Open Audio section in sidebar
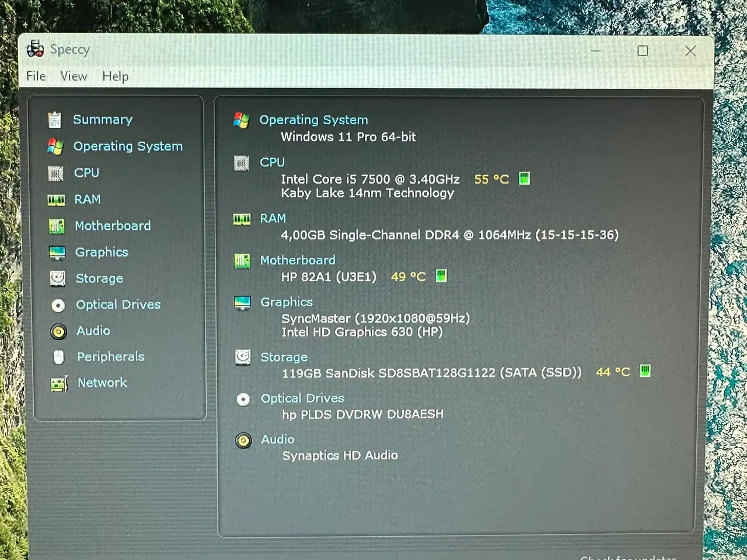 pyautogui.click(x=93, y=331)
